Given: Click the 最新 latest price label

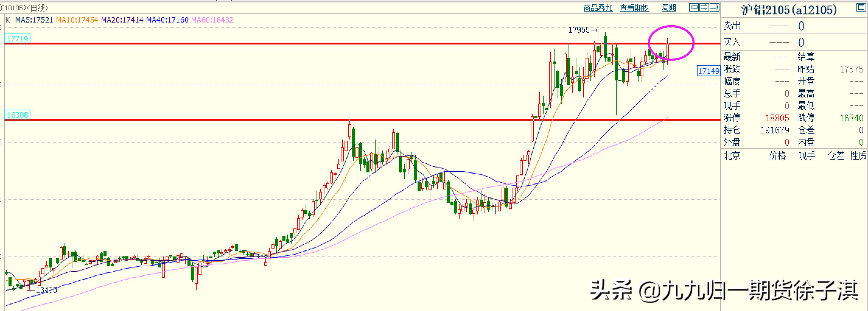Looking at the screenshot, I should coord(732,57).
